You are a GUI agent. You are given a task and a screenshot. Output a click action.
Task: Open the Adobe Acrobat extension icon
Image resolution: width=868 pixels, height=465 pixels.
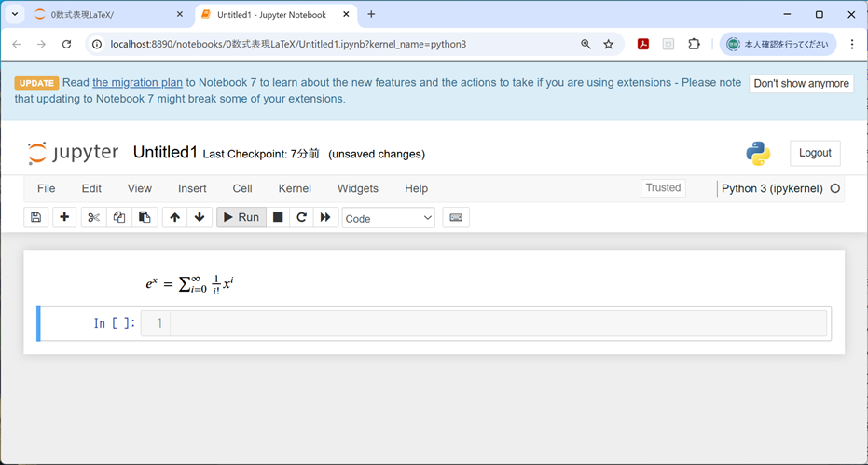coord(642,45)
